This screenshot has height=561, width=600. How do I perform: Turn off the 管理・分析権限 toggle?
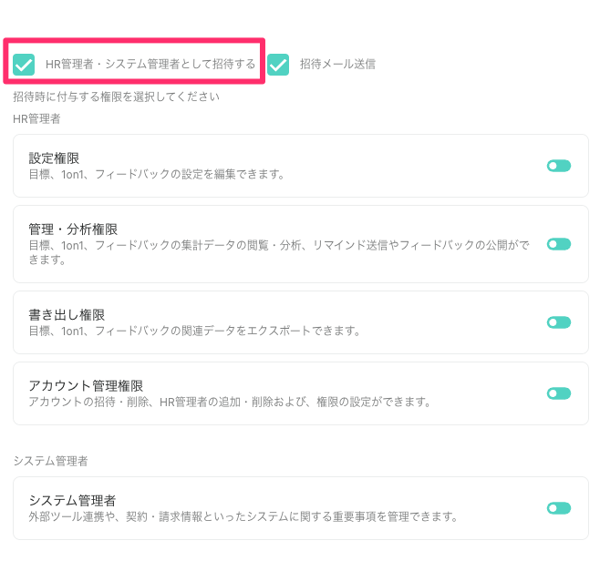[x=558, y=244]
